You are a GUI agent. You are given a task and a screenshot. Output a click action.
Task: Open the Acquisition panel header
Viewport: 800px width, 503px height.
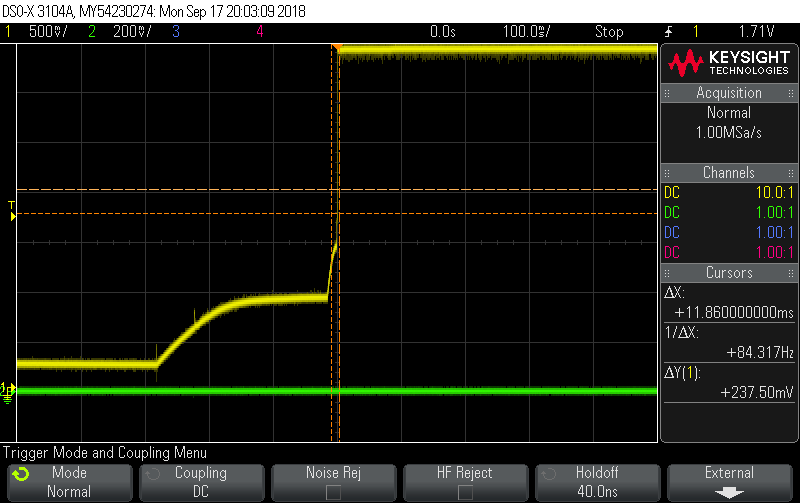729,93
